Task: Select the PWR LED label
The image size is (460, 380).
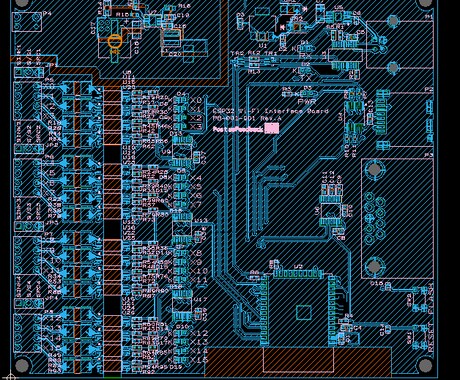Action: pyautogui.click(x=306, y=101)
